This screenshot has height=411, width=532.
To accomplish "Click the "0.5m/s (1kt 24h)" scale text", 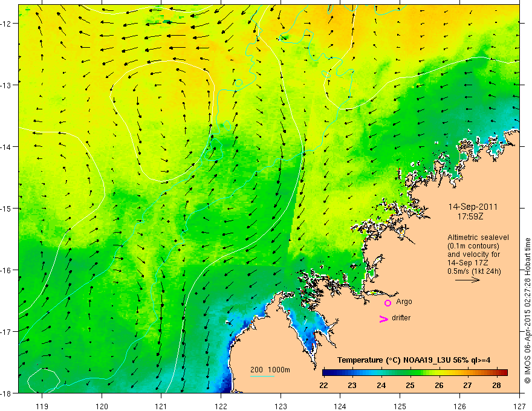I will (x=474, y=271).
